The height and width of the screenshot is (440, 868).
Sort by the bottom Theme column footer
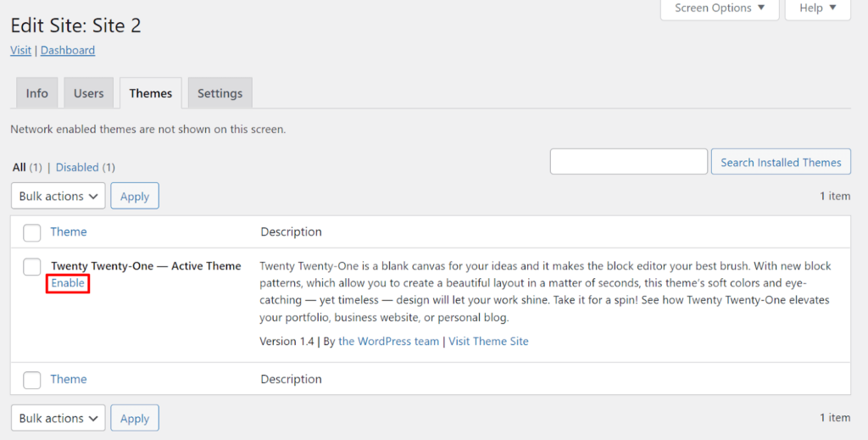click(69, 379)
